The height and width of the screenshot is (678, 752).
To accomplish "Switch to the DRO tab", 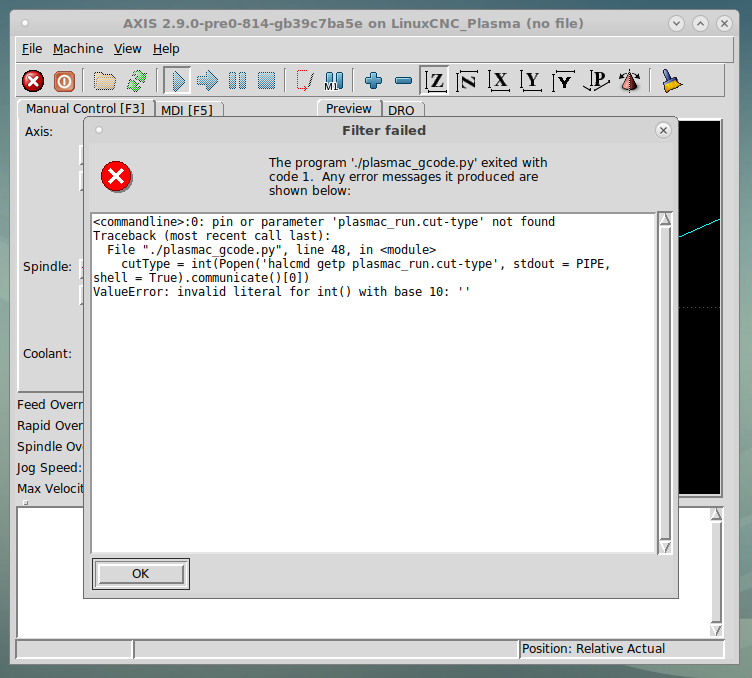I will coord(401,110).
